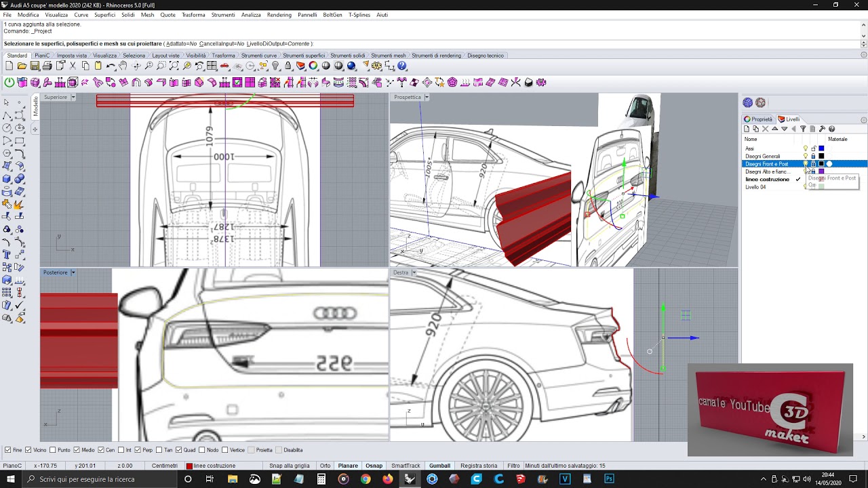Open the color wheel Object Properties icon
The width and height of the screenshot is (868, 488).
[313, 66]
